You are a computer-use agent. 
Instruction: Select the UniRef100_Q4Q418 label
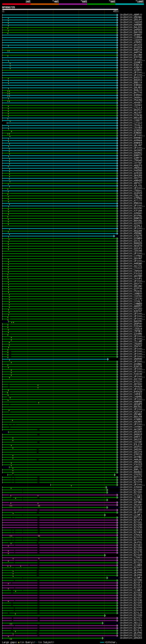[x=131, y=434]
